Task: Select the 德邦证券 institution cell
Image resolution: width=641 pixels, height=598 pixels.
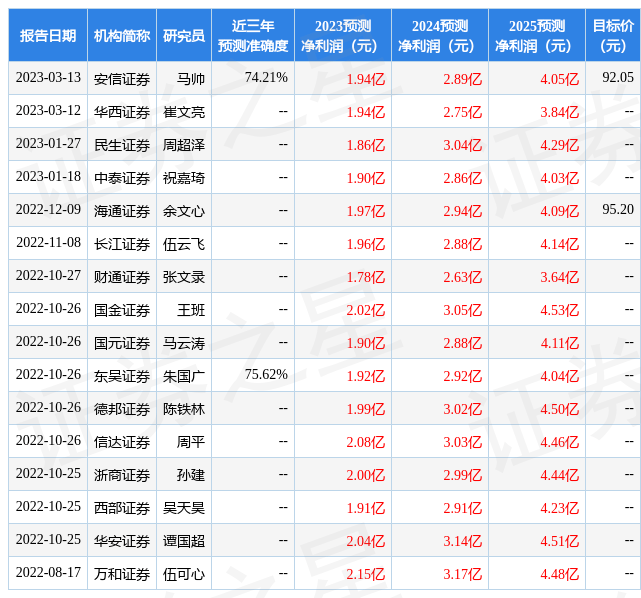Action: [122, 409]
